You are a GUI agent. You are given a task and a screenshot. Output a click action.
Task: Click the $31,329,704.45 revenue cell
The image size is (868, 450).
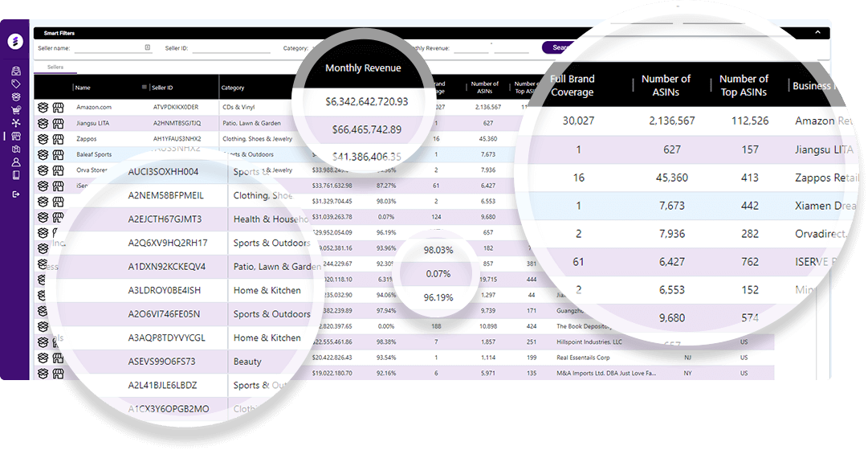pos(332,201)
